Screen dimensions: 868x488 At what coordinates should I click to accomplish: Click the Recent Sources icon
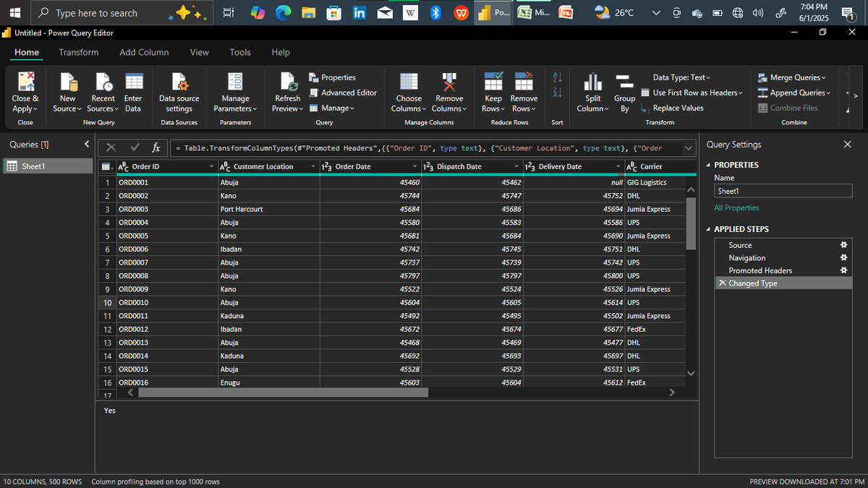point(103,81)
